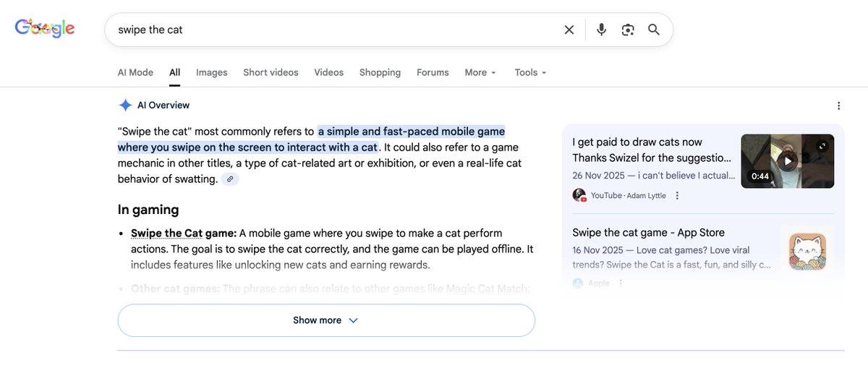The width and height of the screenshot is (868, 368).
Task: Click the highlighted 'a simple and fast-paced mobile game' text
Action: 412,132
